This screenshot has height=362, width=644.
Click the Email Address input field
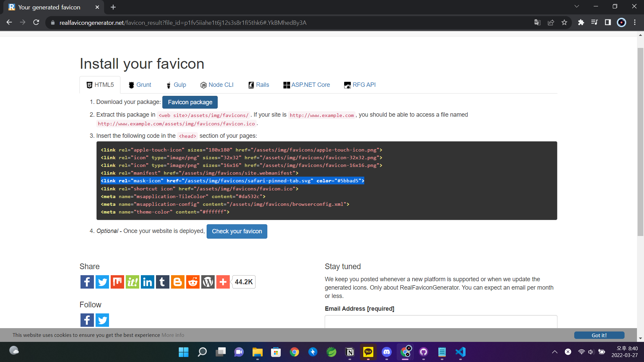tap(441, 322)
